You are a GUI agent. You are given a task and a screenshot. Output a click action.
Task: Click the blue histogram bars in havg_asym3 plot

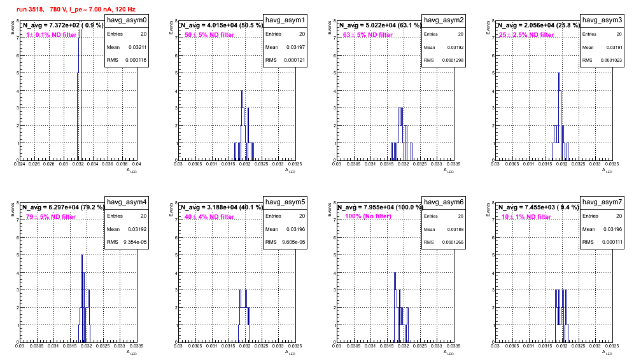tap(560, 116)
